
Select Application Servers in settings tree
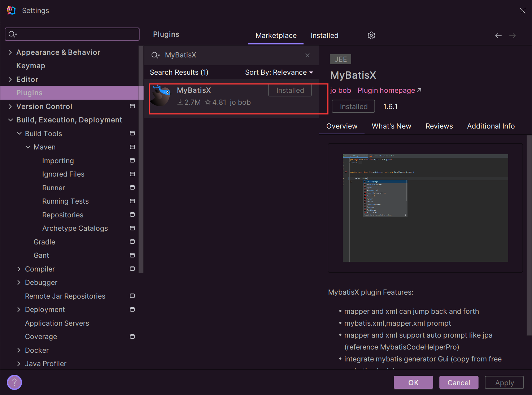pos(57,323)
